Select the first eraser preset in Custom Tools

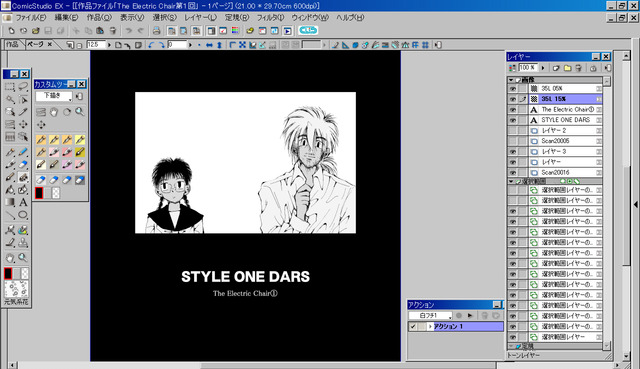[41, 180]
